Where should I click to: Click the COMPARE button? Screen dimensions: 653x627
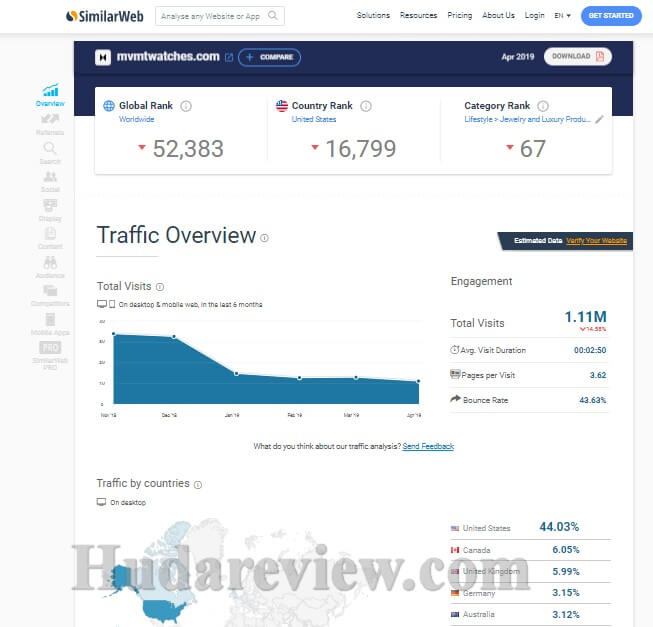(x=269, y=57)
